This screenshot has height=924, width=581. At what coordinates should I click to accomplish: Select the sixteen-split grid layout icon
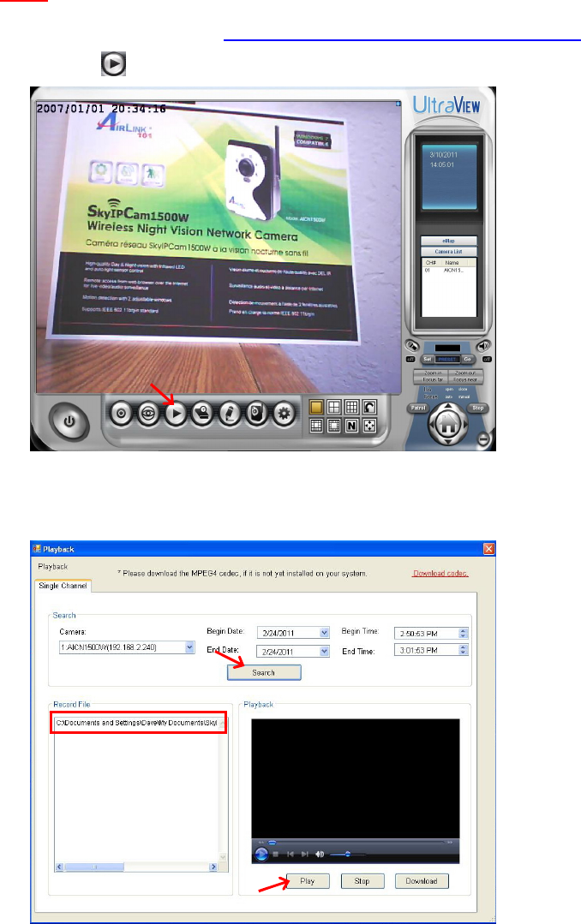click(317, 425)
